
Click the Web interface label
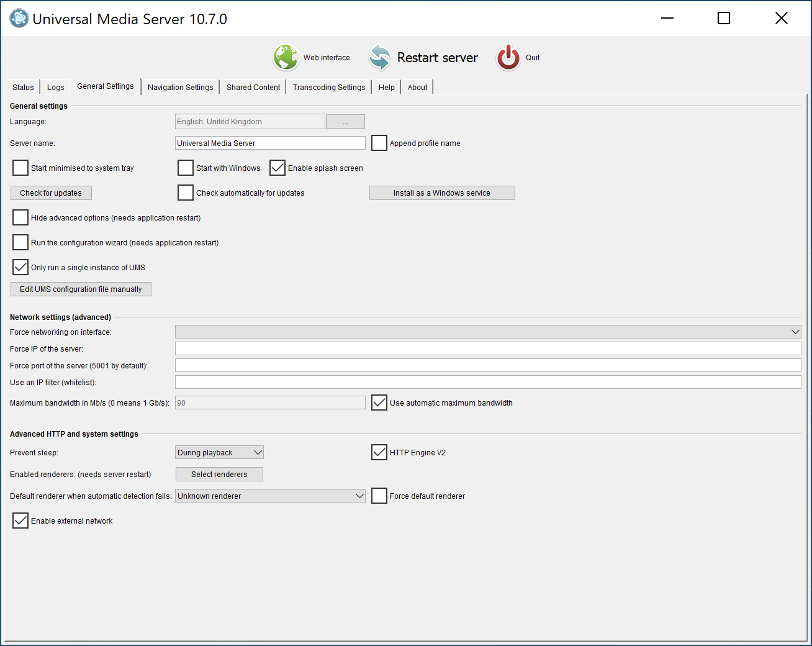coord(327,57)
